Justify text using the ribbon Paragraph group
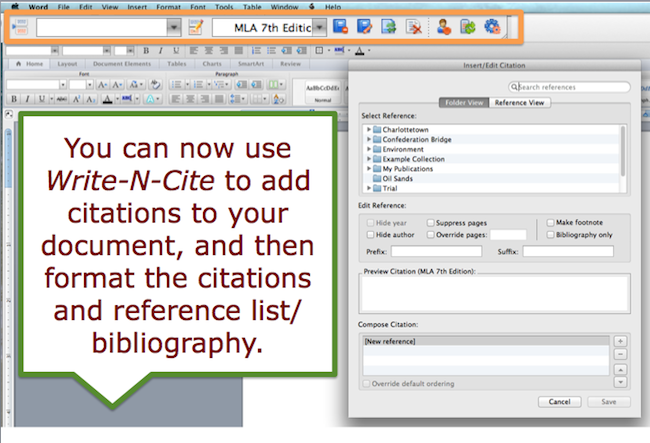 pos(219,99)
